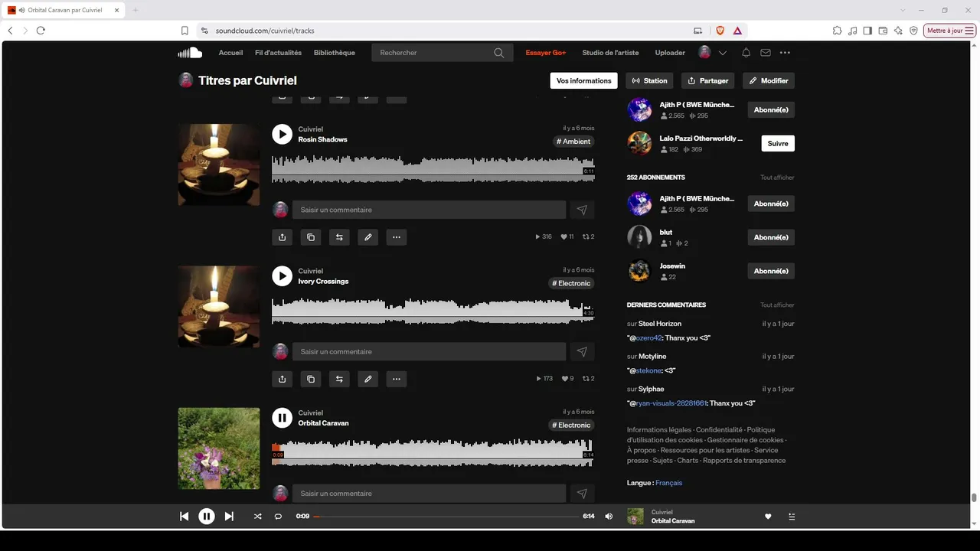Open the # Ambient tag

pos(573,142)
